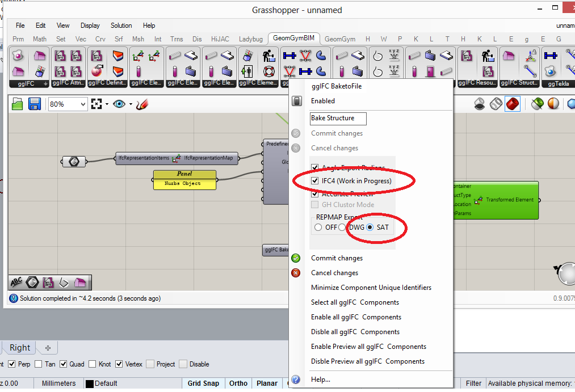Click the blue Help question mark icon
This screenshot has height=392, width=575.
[296, 380]
